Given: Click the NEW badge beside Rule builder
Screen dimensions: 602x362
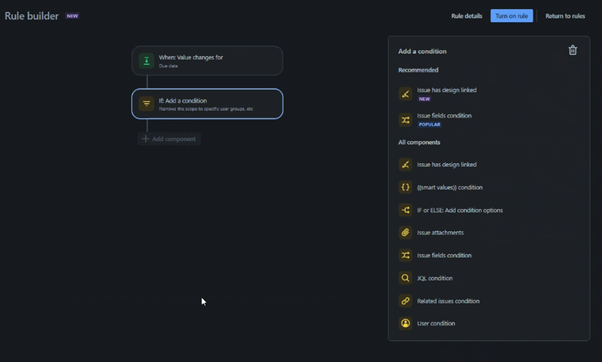Looking at the screenshot, I should tap(72, 16).
